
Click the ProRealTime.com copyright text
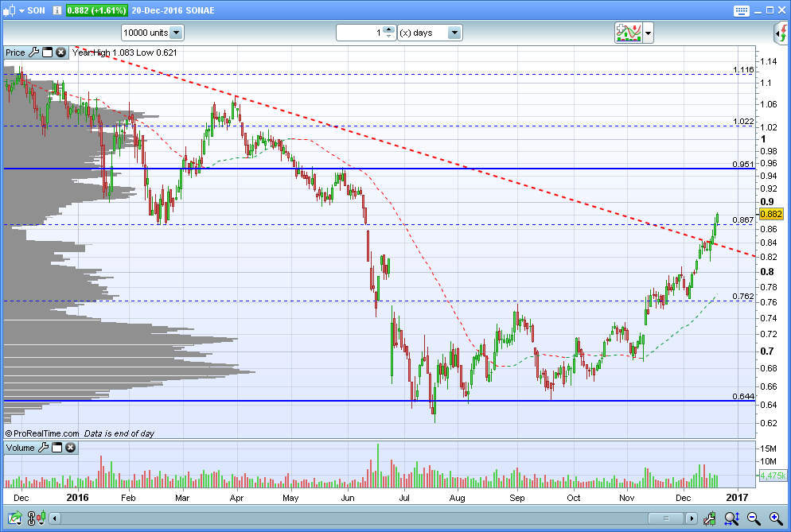42,433
